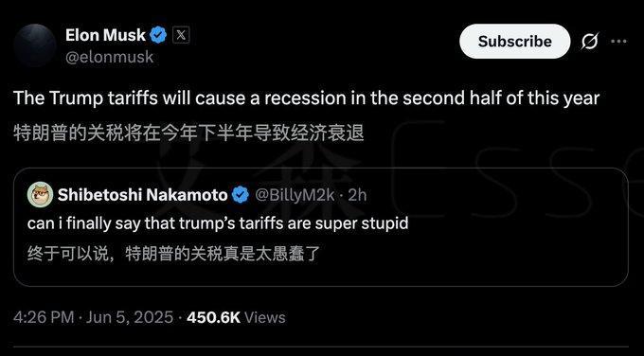Click Shibetoshi Nakamoto's doge avatar

point(40,195)
